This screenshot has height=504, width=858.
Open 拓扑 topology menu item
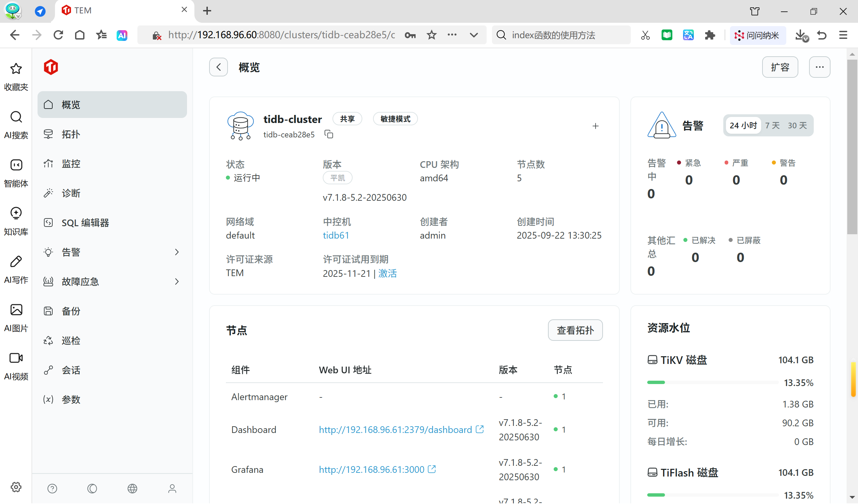(x=112, y=134)
